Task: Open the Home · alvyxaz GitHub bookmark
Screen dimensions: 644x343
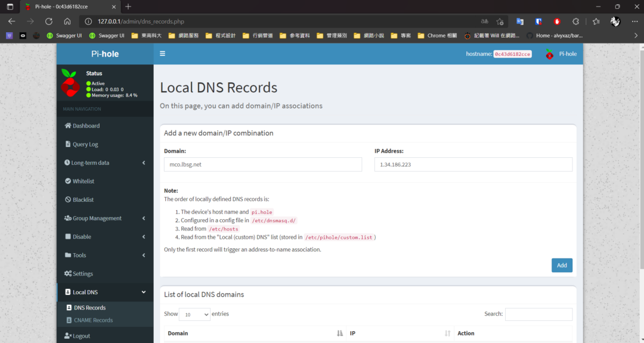Action: [555, 36]
